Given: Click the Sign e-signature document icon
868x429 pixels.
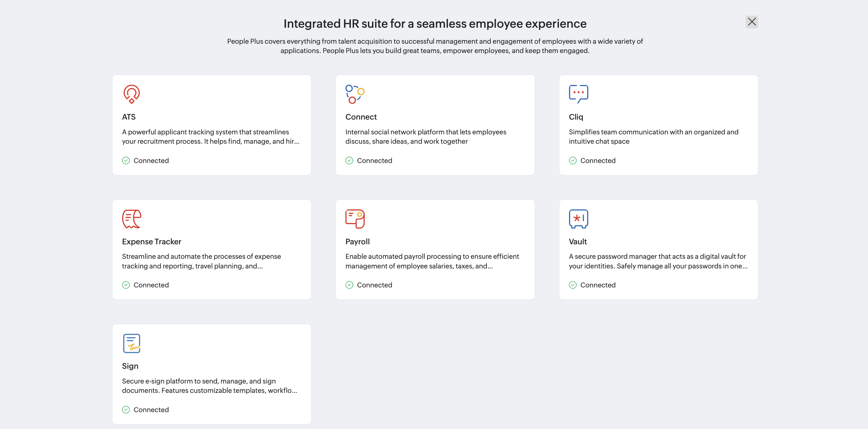Looking at the screenshot, I should (x=131, y=343).
